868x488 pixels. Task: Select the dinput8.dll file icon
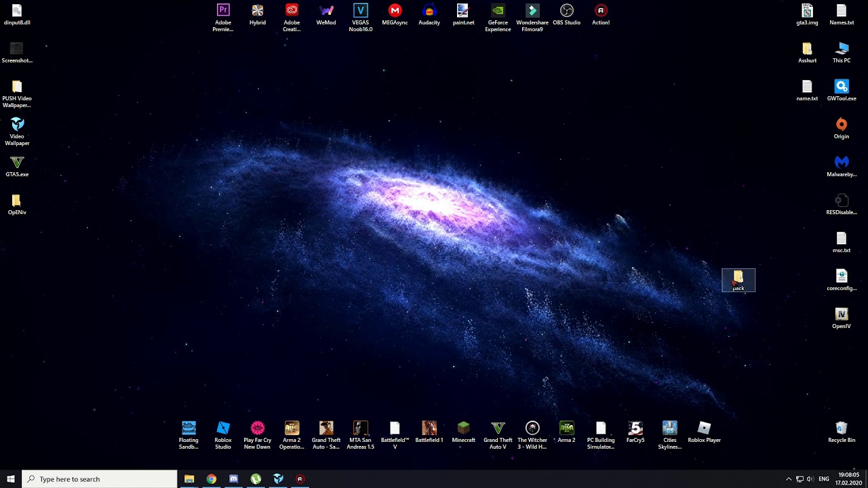click(x=17, y=15)
